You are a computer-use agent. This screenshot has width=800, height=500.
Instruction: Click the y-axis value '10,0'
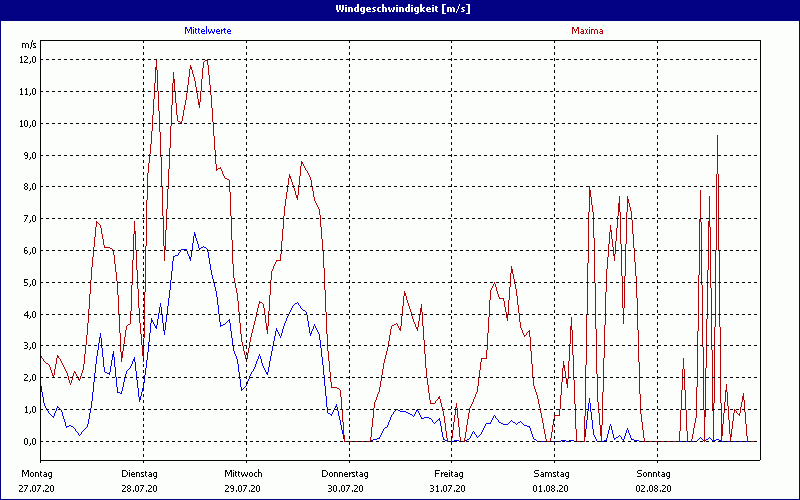(29, 123)
